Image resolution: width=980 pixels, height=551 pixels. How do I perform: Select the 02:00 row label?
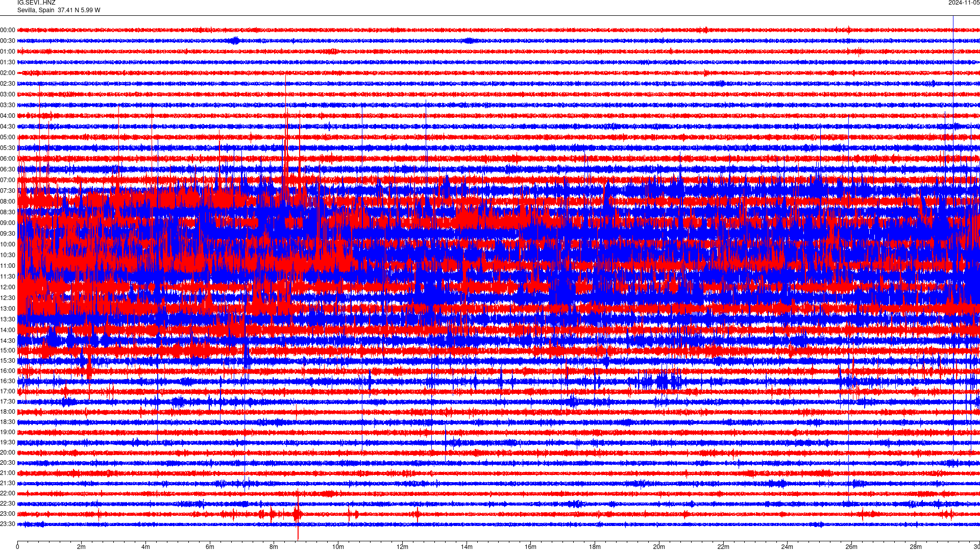point(8,73)
